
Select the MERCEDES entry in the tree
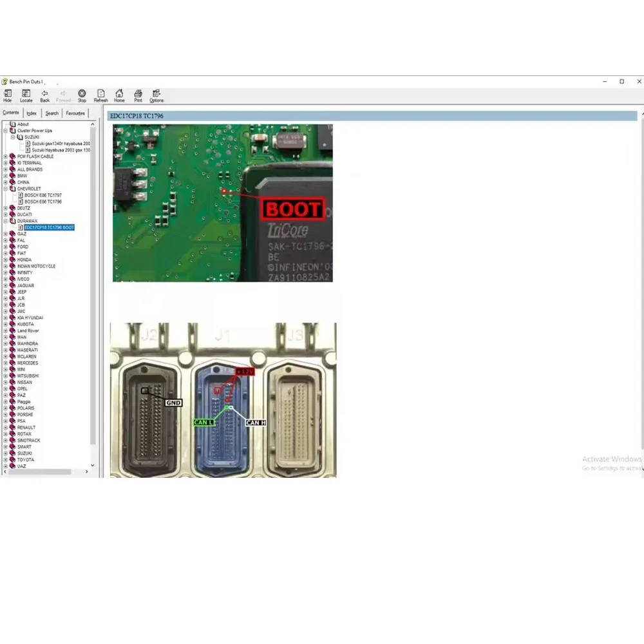point(28,363)
